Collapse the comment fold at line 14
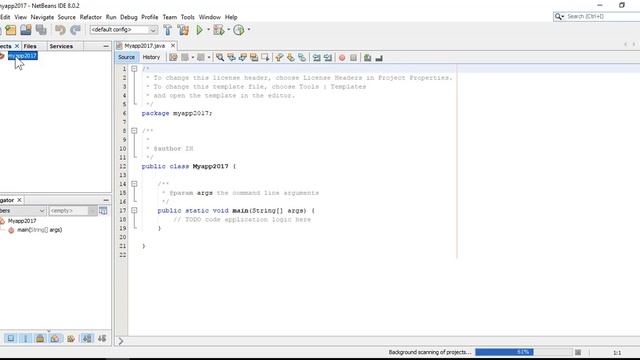 click(134, 184)
